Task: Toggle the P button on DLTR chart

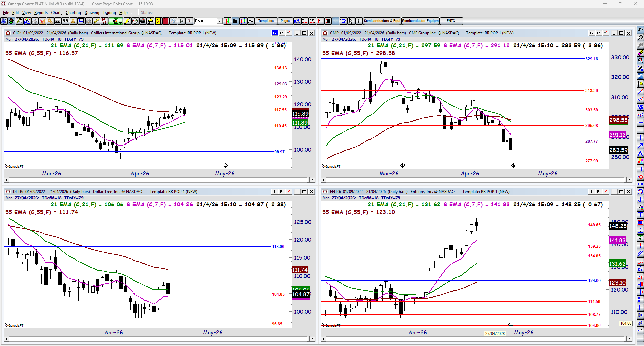Action: coord(282,192)
